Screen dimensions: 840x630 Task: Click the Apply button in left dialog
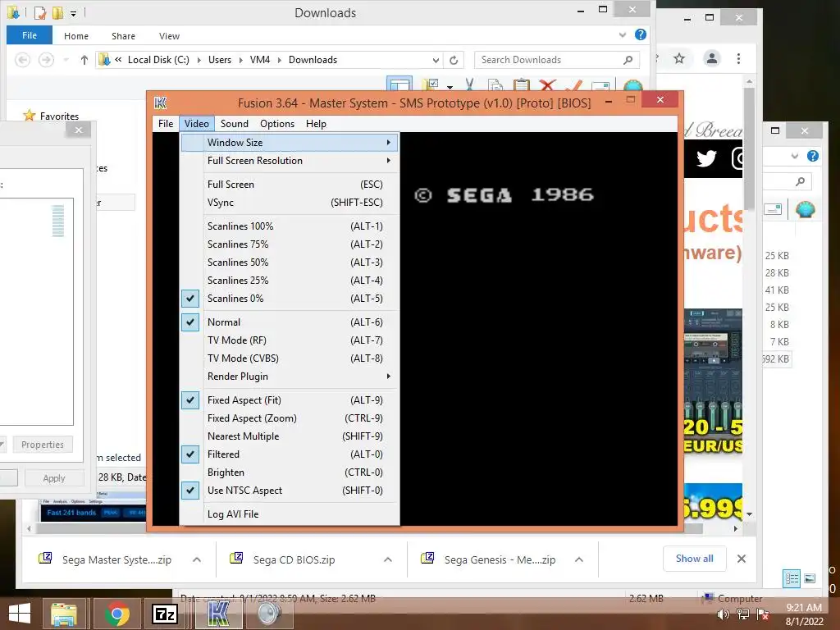point(54,478)
